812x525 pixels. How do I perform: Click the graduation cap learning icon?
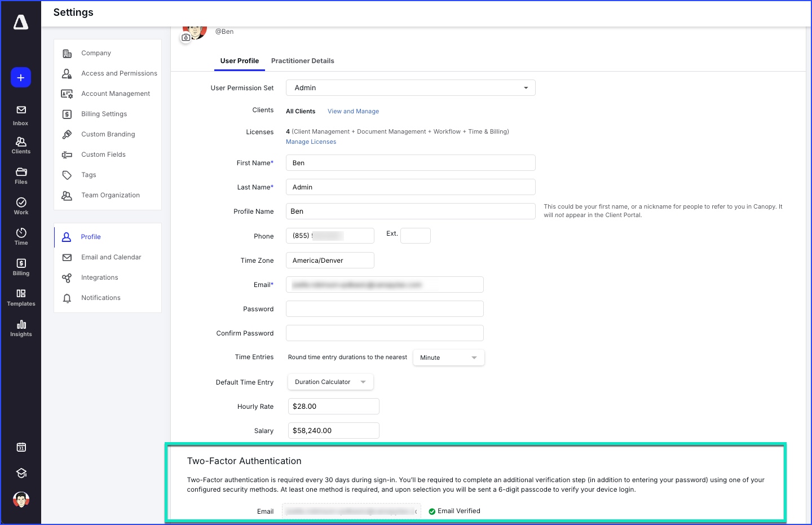point(21,473)
